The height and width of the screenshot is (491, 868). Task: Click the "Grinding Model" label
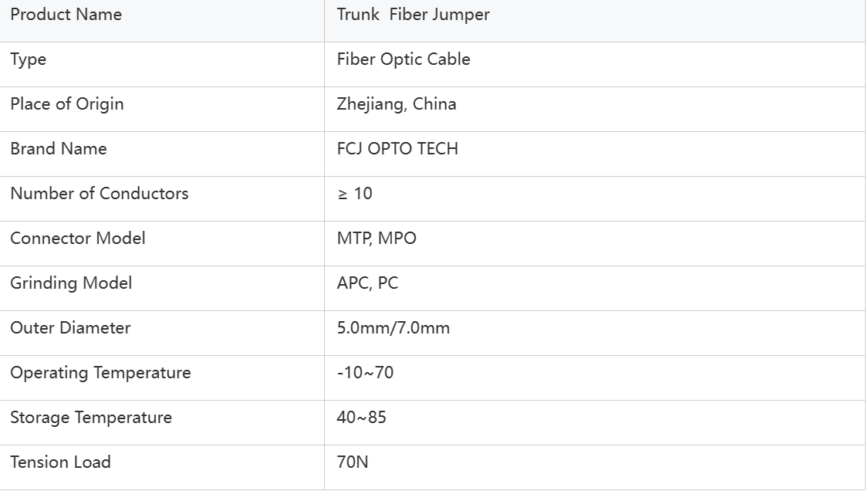coord(71,283)
